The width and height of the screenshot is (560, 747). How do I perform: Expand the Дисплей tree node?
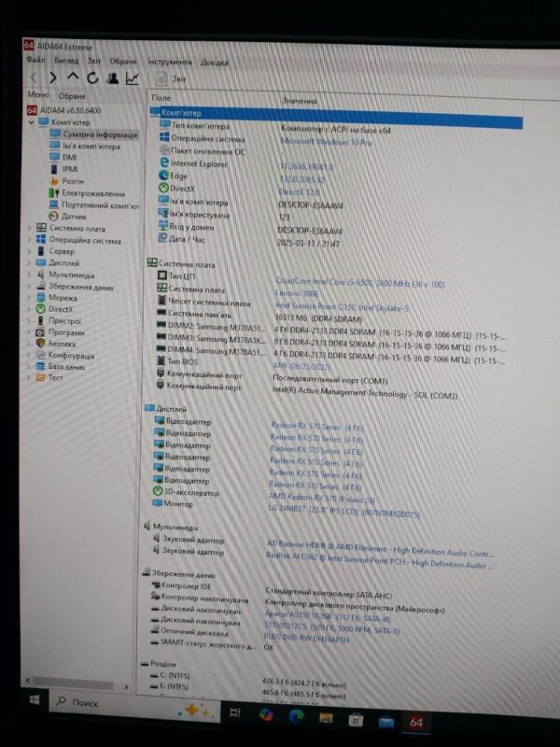[x=30, y=262]
